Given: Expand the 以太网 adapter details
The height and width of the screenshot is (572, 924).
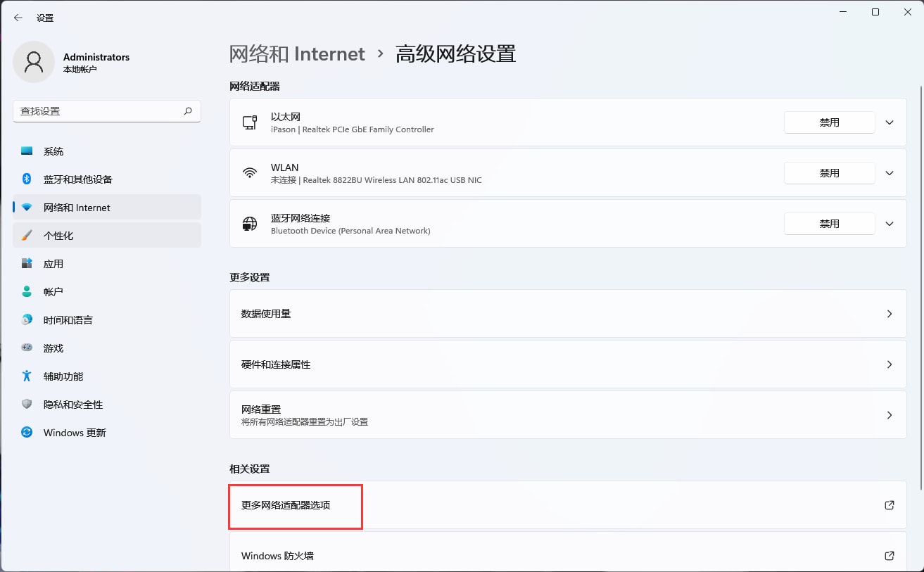Looking at the screenshot, I should coord(889,122).
